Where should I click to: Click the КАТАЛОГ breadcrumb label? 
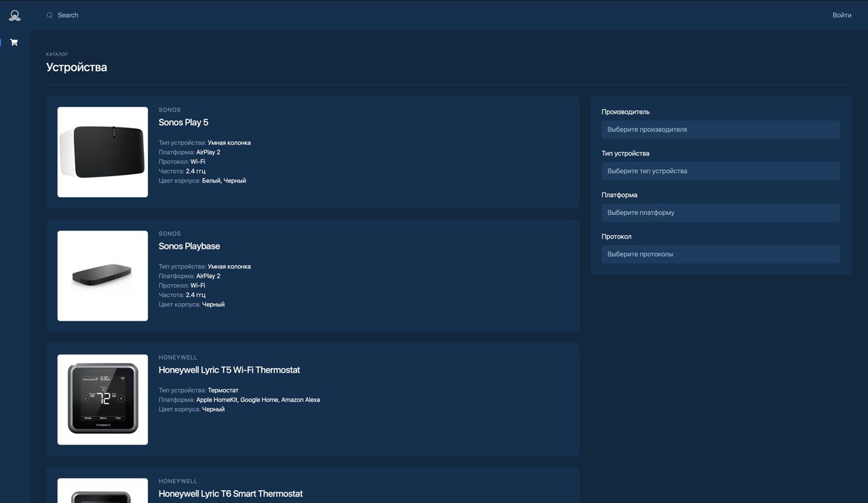(x=57, y=54)
